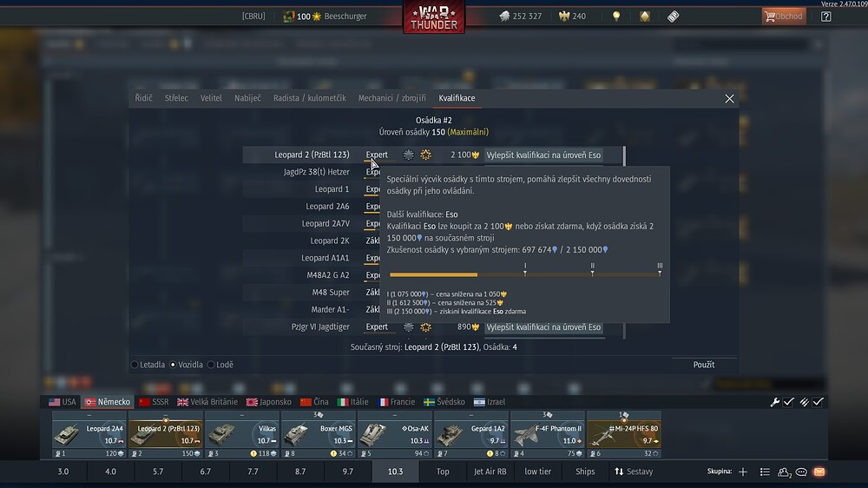The width and height of the screenshot is (868, 488).
Task: Click PzJgr VI Jagdtiger gold Eso star
Action: coord(425,327)
